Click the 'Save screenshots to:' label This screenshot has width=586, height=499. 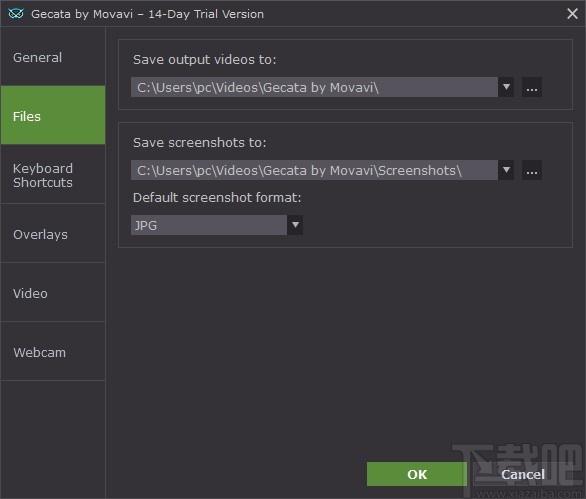coord(200,142)
